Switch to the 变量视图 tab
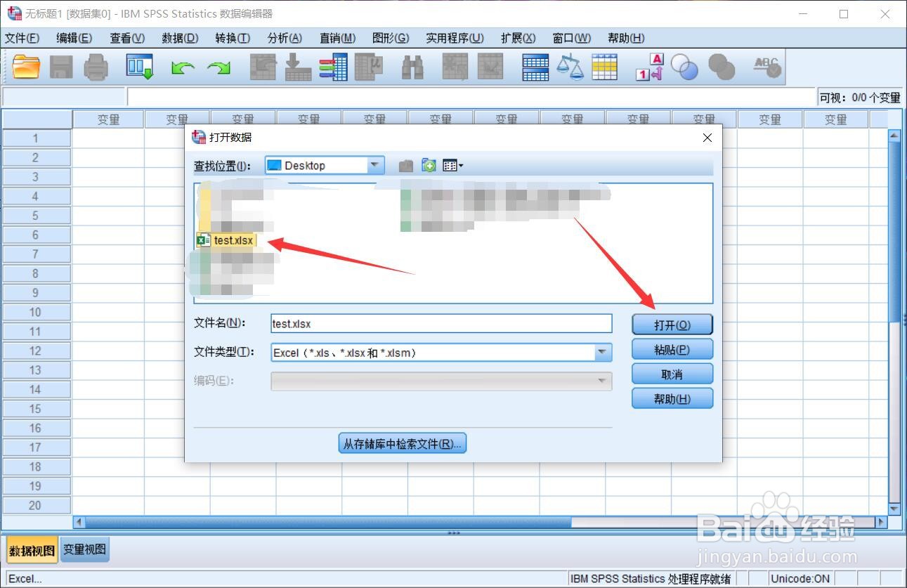Image resolution: width=907 pixels, height=588 pixels. click(x=84, y=549)
